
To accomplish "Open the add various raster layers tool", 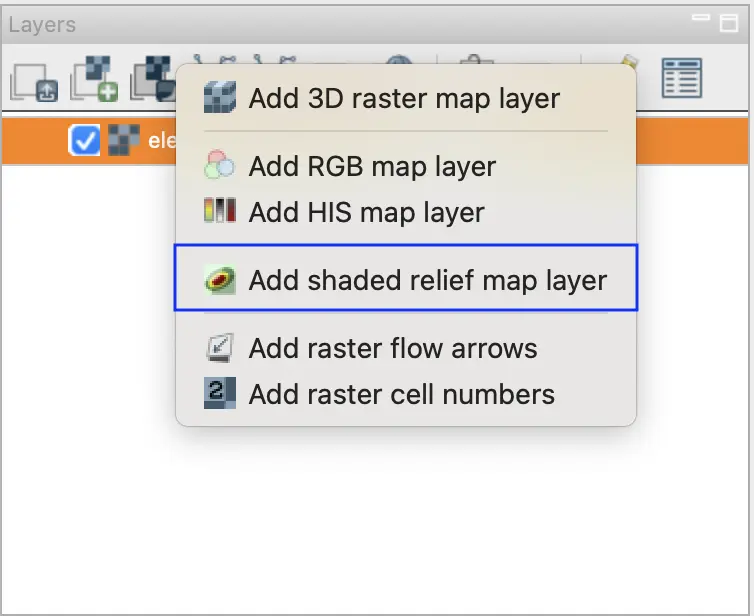I will 153,80.
